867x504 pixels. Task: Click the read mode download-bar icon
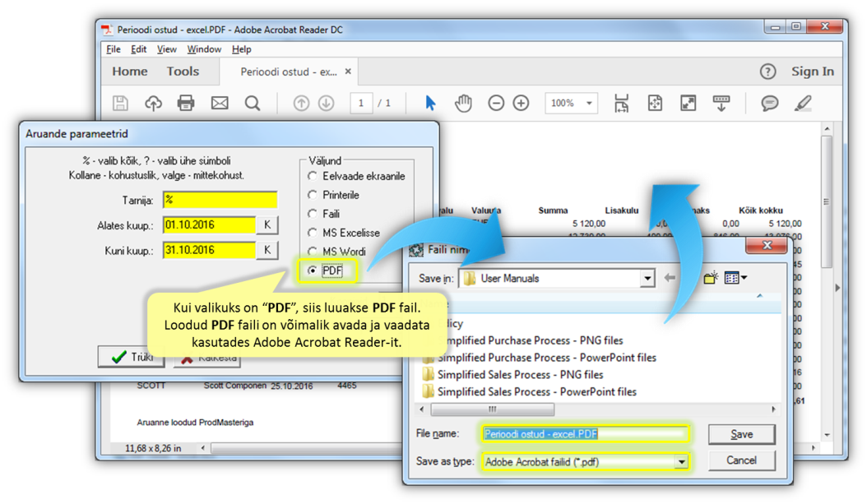click(721, 103)
